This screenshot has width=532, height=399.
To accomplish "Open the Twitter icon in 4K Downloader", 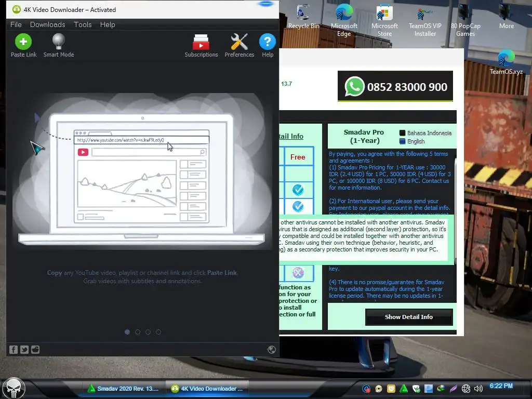I will [24, 350].
